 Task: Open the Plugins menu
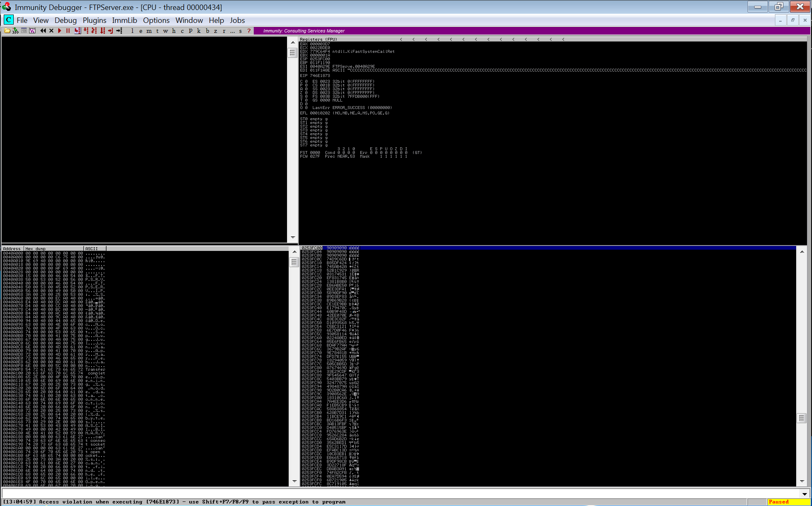pyautogui.click(x=94, y=20)
